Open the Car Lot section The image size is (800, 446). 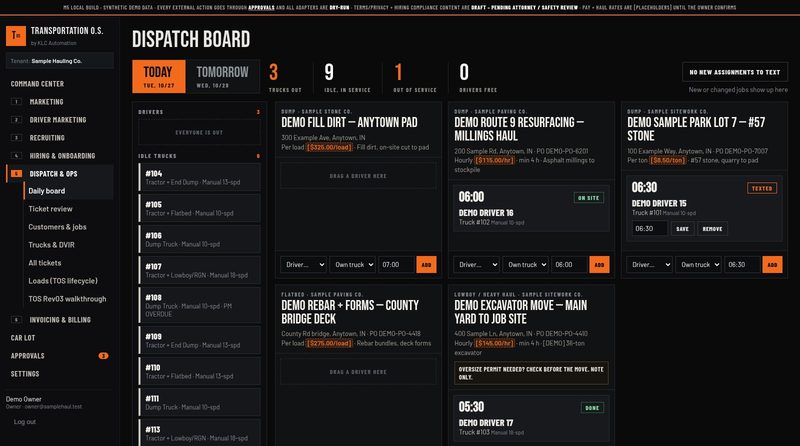point(23,338)
